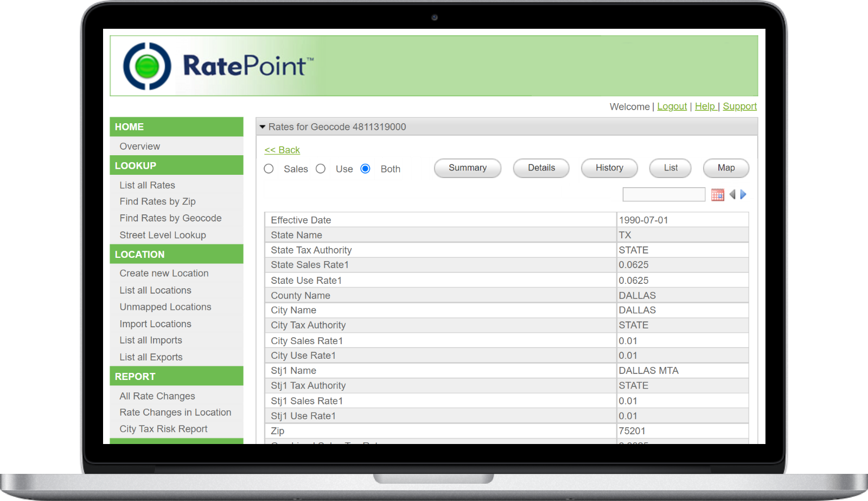
Task: Open the Support page
Action: pos(739,106)
